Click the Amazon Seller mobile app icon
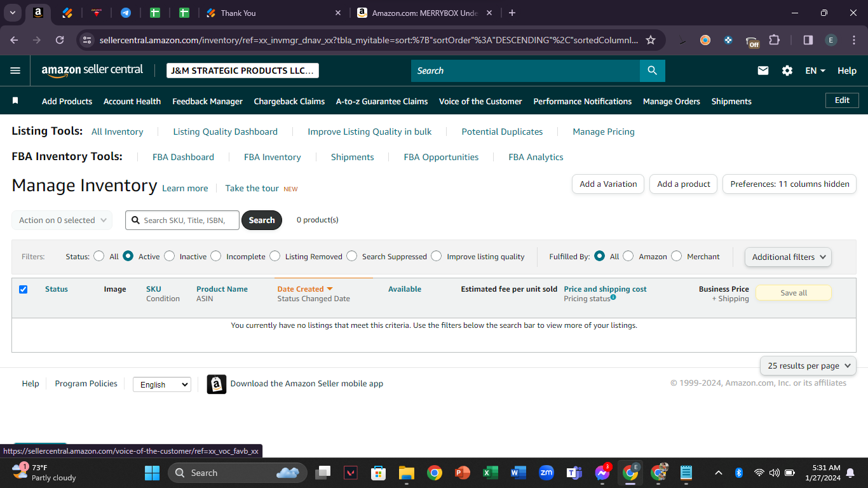Viewport: 868px width, 488px height. tap(217, 384)
